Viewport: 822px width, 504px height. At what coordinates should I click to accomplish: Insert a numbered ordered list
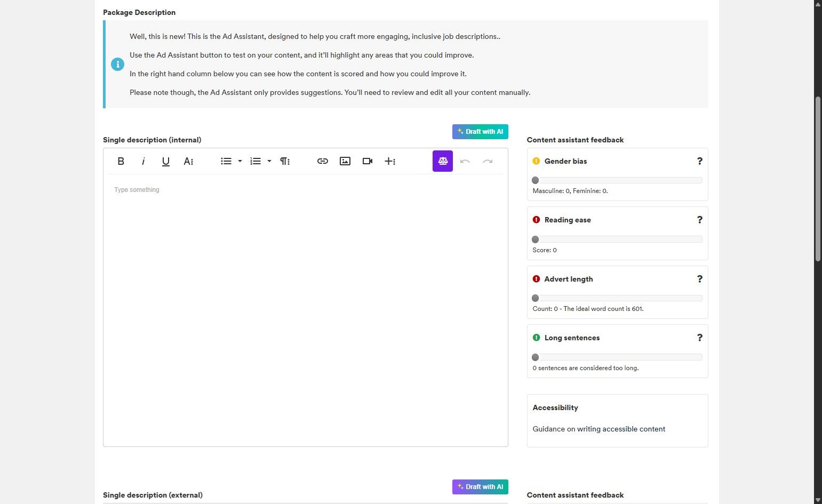click(256, 161)
